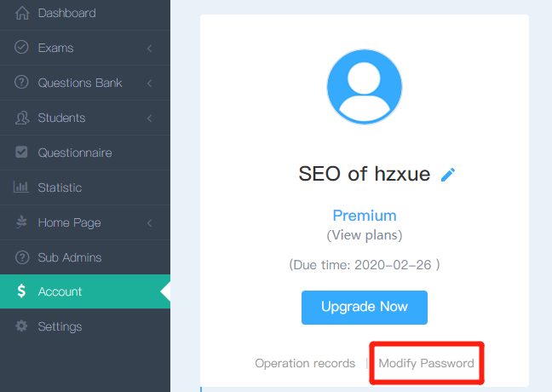Expand the Students submenu chevron
The height and width of the screenshot is (392, 552).
click(150, 118)
